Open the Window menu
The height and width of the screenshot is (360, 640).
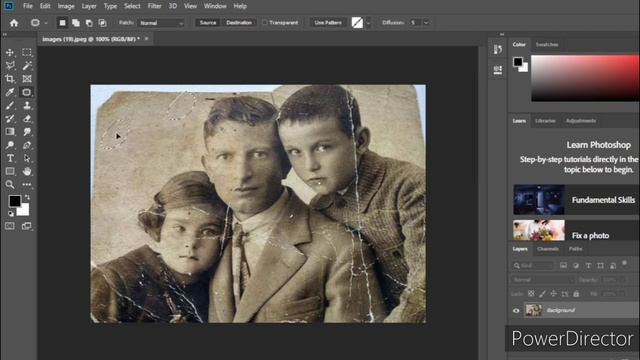pyautogui.click(x=215, y=6)
